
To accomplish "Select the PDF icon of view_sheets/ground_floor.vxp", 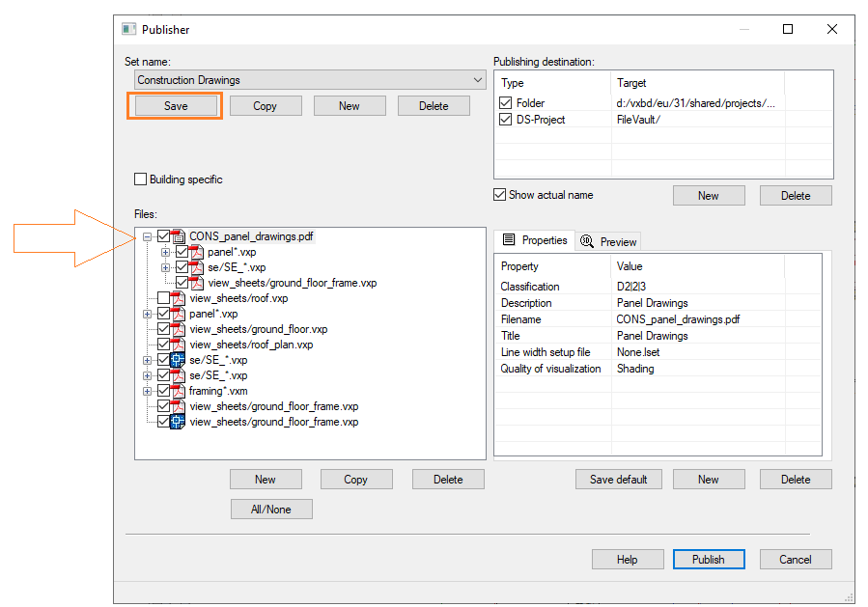I will point(178,329).
